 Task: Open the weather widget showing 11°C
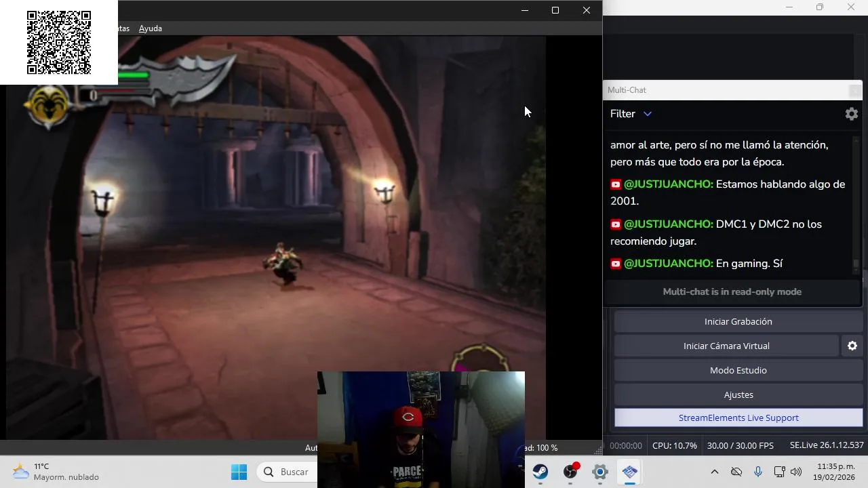tap(56, 472)
